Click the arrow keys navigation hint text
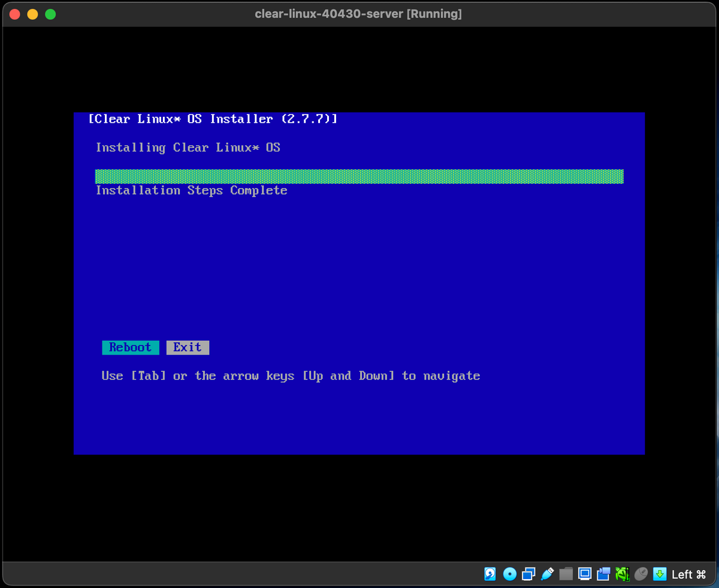 (290, 375)
